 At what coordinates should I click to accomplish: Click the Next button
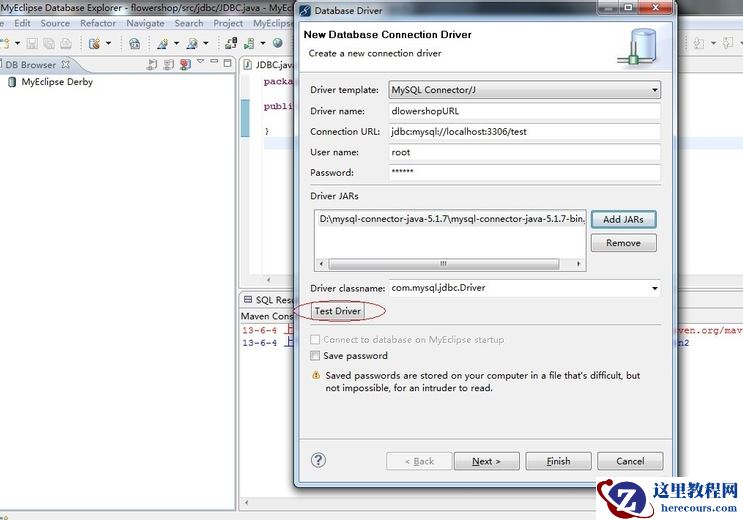487,461
